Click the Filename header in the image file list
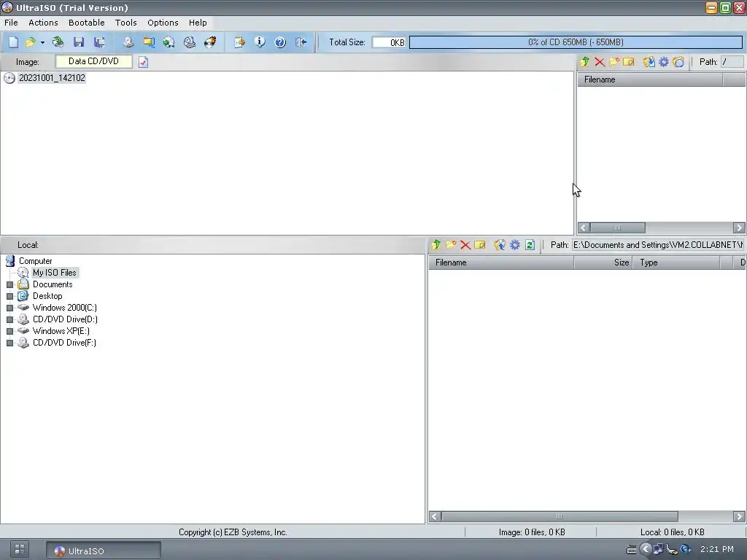 pyautogui.click(x=650, y=79)
